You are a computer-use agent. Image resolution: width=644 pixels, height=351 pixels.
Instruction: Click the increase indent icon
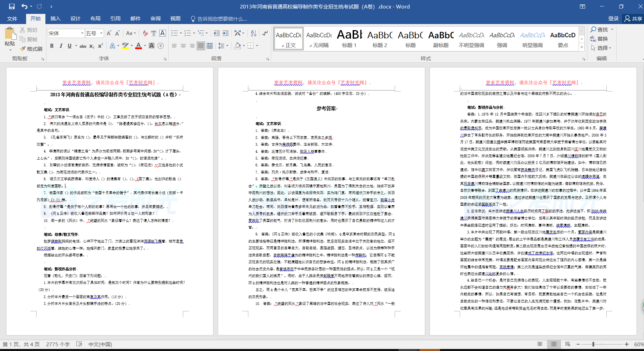tap(226, 33)
